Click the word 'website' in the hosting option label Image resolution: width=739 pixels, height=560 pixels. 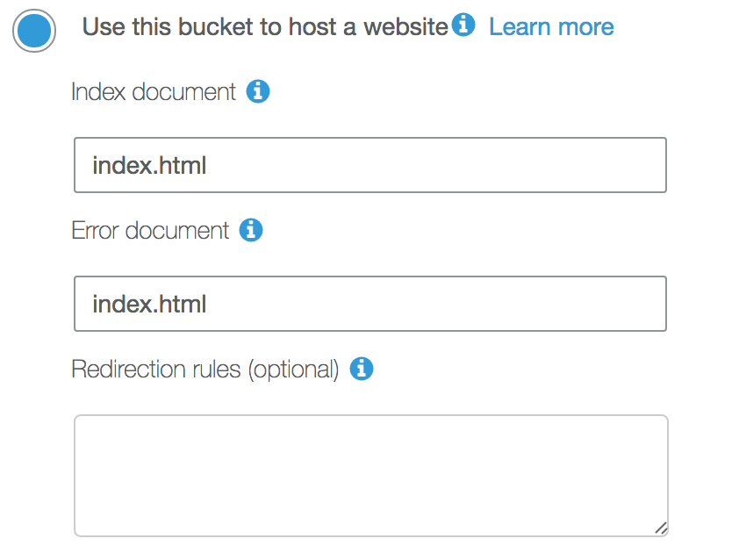tap(405, 27)
